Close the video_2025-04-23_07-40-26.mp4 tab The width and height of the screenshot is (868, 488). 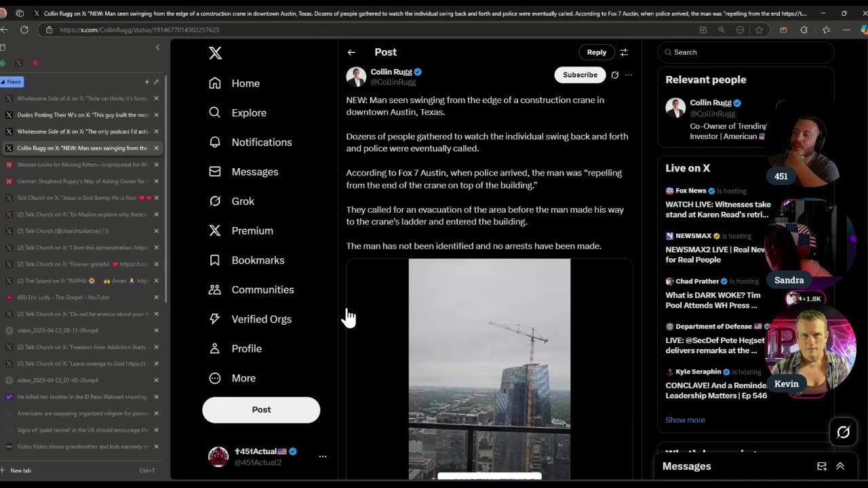(156, 380)
